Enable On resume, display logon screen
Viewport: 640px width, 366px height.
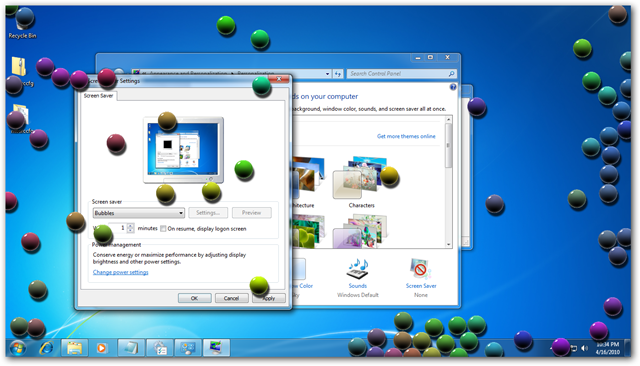pos(163,228)
